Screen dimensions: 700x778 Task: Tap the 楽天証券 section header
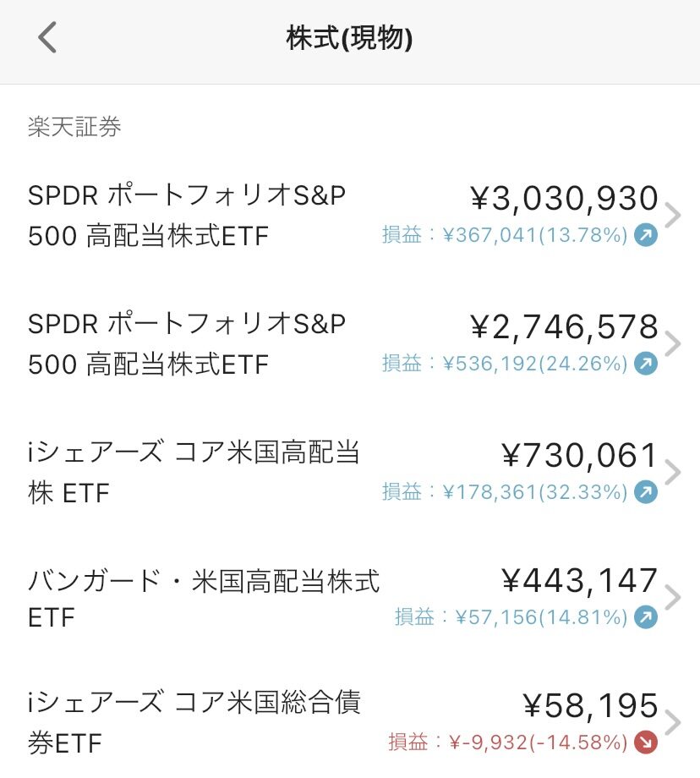click(x=74, y=127)
